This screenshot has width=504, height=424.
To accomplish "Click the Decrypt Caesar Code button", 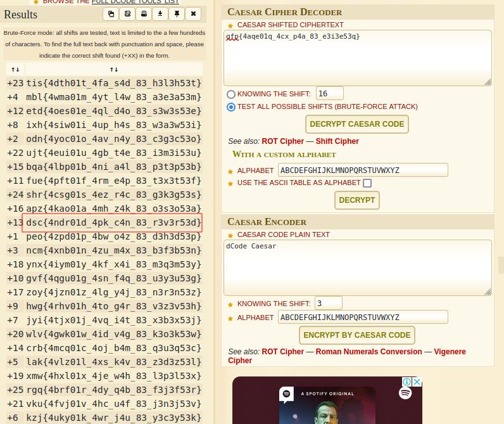I will click(x=356, y=124).
